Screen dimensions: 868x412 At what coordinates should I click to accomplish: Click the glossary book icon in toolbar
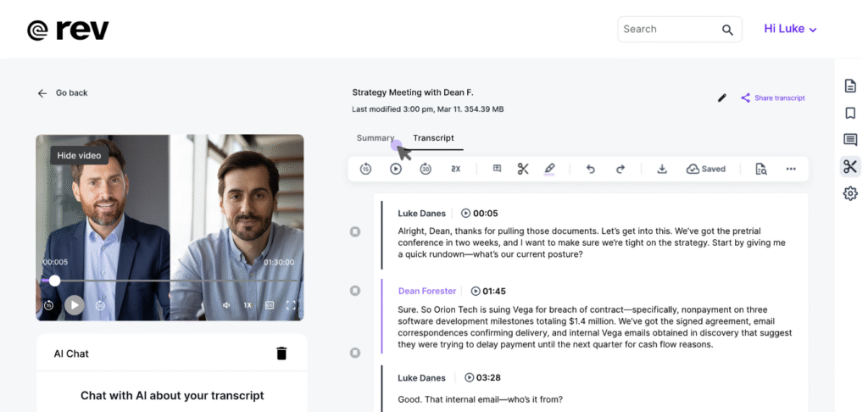(x=497, y=169)
